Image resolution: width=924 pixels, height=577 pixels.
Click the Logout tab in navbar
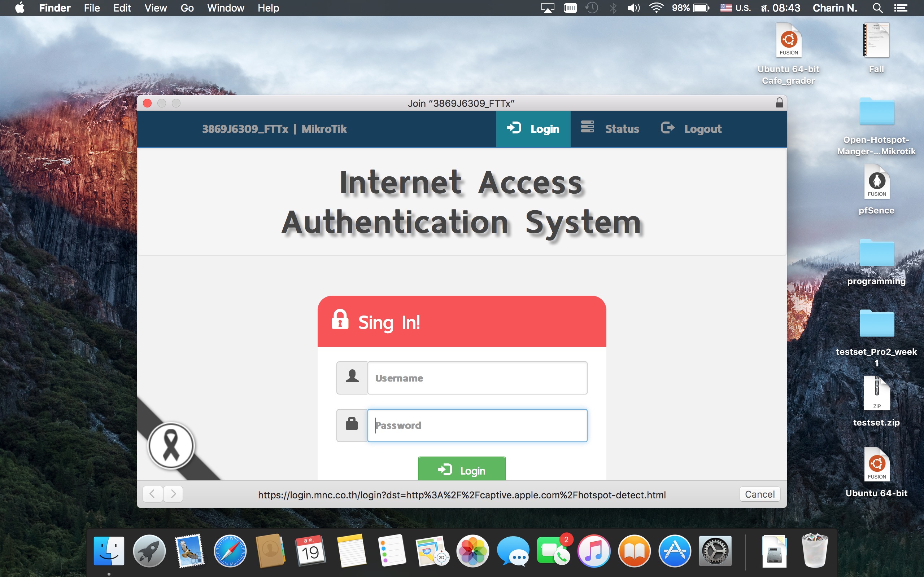[692, 129]
